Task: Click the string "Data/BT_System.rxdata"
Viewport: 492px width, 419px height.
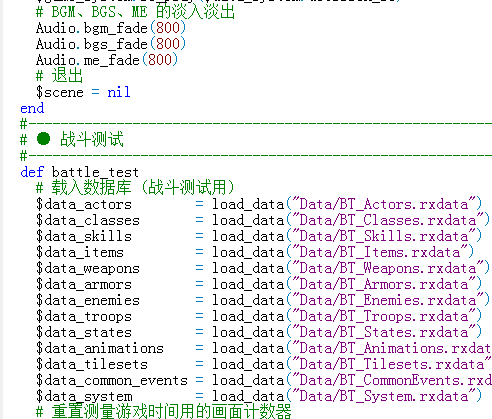Action: tap(383, 396)
